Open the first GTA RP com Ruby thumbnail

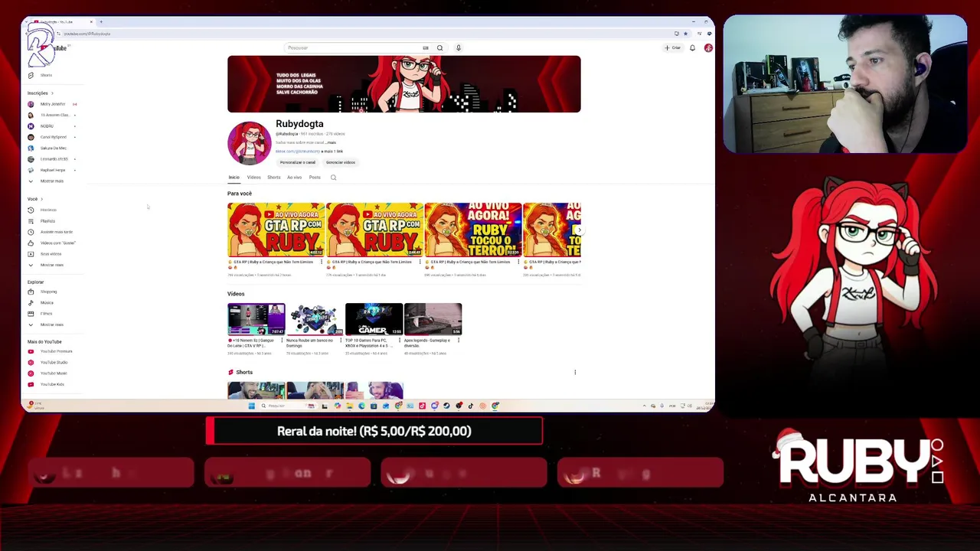click(x=276, y=230)
